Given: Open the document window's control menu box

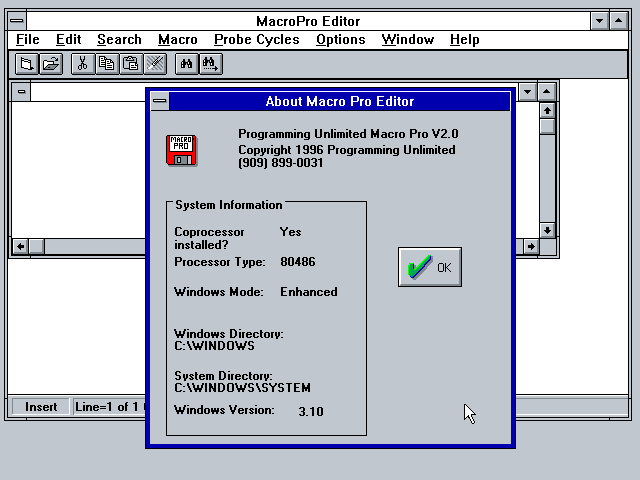Looking at the screenshot, I should (x=21, y=91).
